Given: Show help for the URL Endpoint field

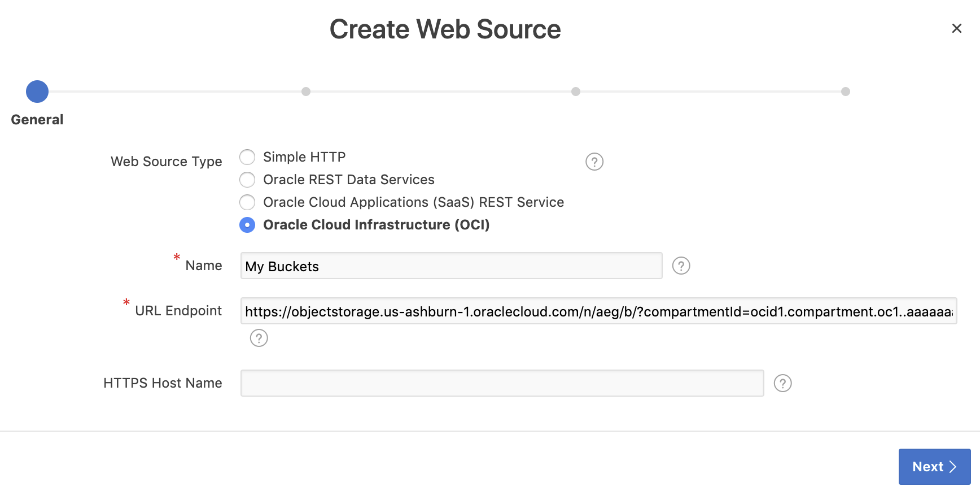Looking at the screenshot, I should (259, 338).
